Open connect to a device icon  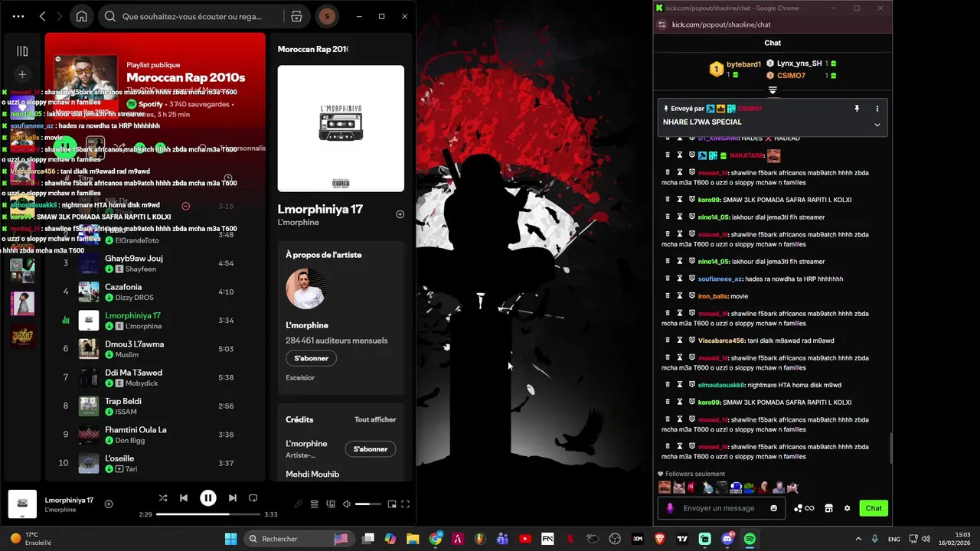331,504
